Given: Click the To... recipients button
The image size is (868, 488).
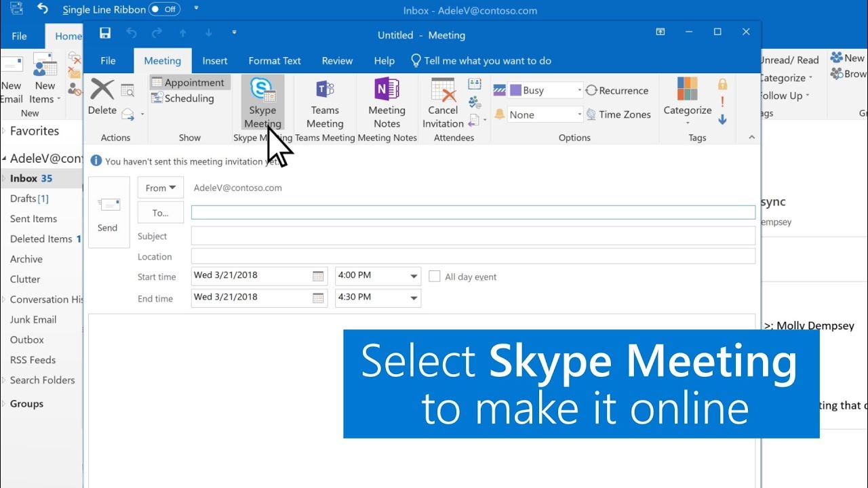Looking at the screenshot, I should [161, 212].
